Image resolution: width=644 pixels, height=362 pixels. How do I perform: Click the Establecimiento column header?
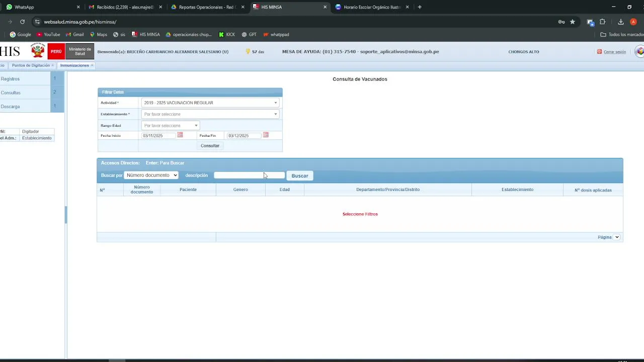(517, 190)
